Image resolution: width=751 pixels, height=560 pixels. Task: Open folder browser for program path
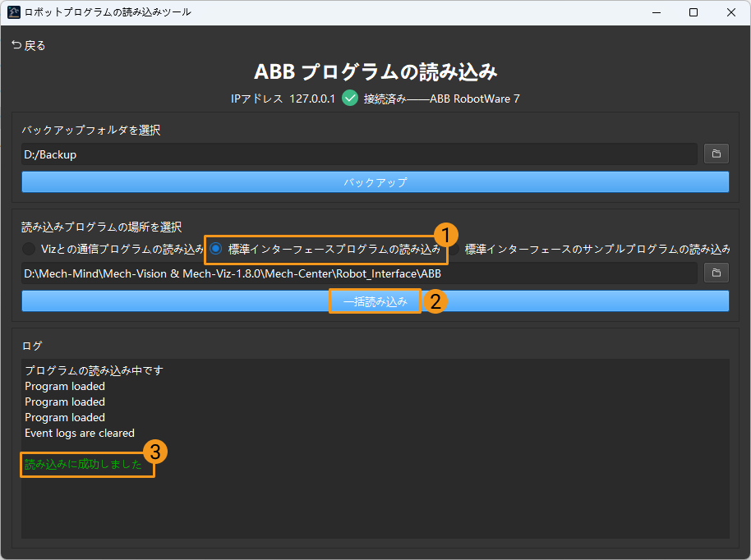point(716,273)
